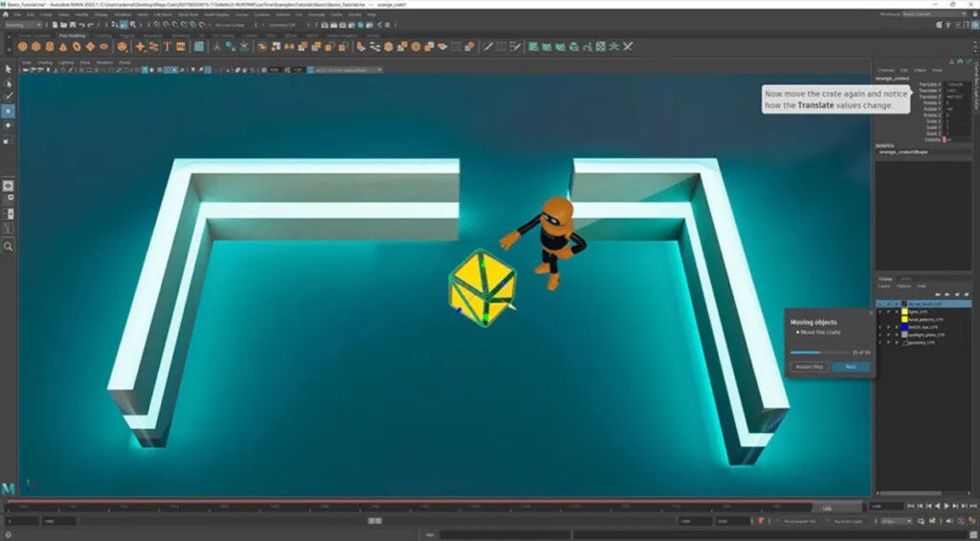The width and height of the screenshot is (980, 541).
Task: Redo using the status line arrow
Action: pos(91,25)
